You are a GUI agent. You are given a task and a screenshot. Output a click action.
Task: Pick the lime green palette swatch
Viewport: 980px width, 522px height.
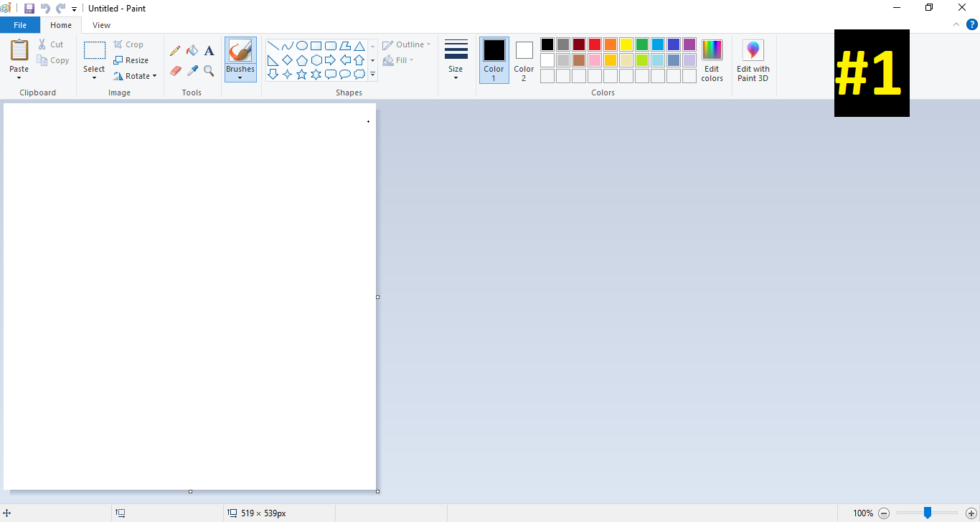tap(642, 60)
